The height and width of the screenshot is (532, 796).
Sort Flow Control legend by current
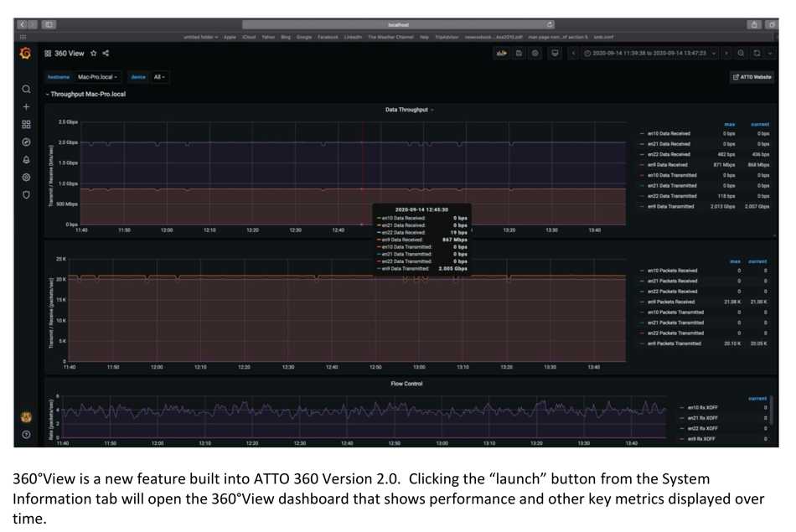[x=757, y=399]
